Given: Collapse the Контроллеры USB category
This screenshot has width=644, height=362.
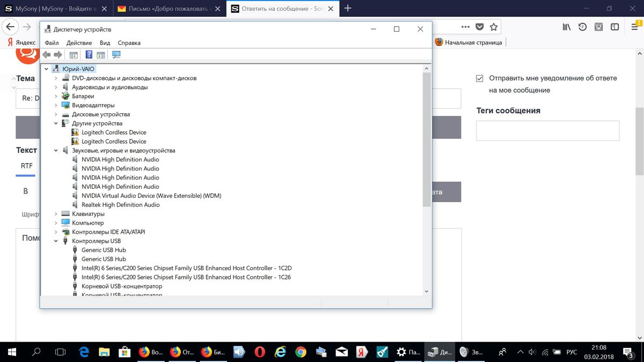Looking at the screenshot, I should (x=56, y=241).
